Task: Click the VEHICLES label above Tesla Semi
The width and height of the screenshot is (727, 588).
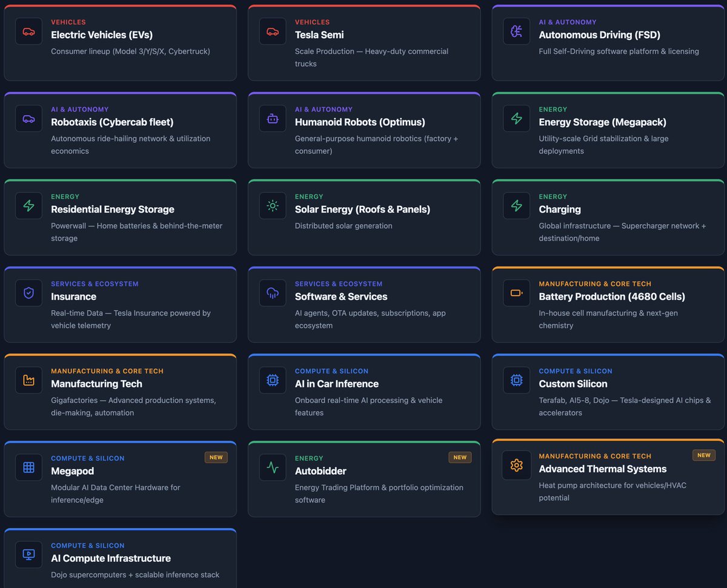Action: 313,22
